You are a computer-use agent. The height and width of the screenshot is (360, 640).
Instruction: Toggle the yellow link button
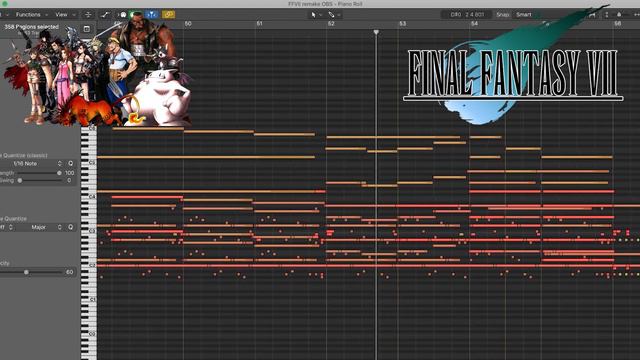point(168,15)
